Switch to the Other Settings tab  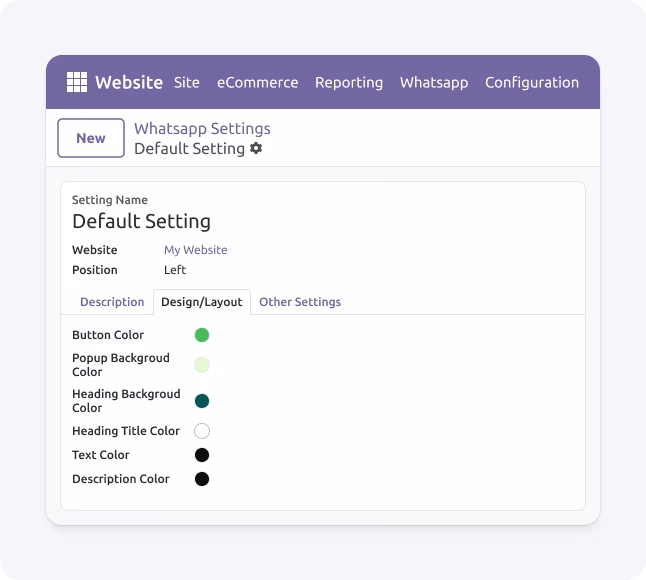pyautogui.click(x=300, y=302)
